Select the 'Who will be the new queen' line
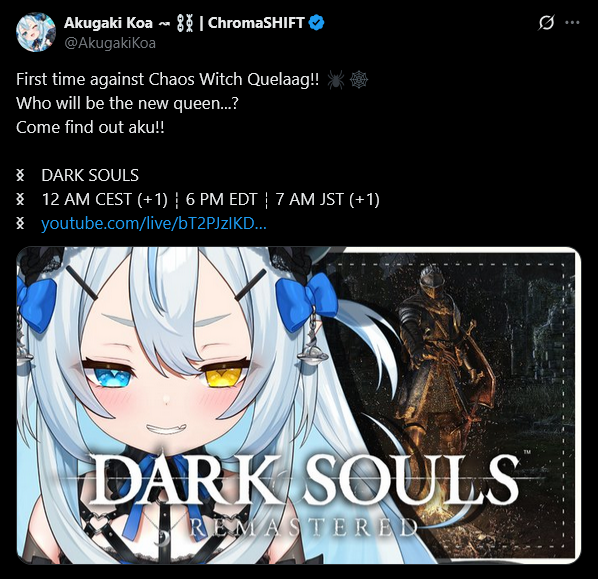 click(x=127, y=103)
